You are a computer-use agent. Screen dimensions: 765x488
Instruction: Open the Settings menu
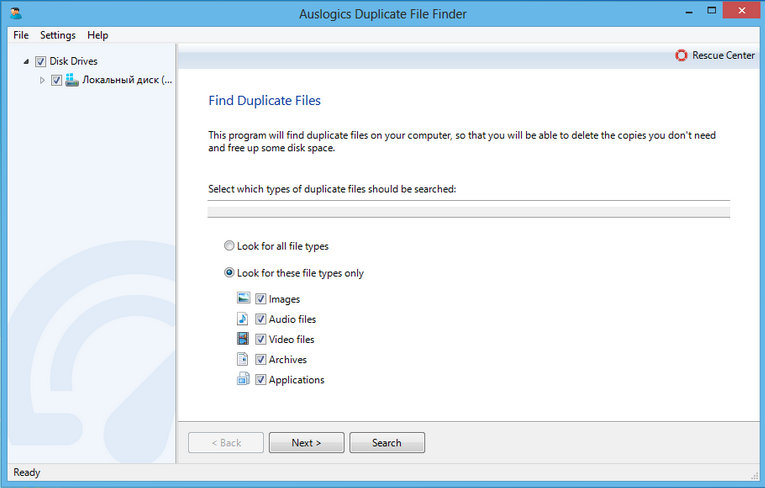coord(58,35)
